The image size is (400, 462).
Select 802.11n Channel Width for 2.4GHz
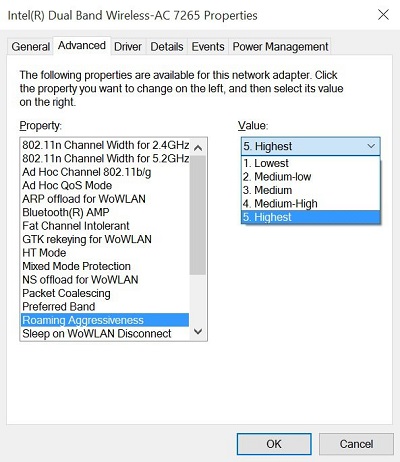tap(105, 145)
